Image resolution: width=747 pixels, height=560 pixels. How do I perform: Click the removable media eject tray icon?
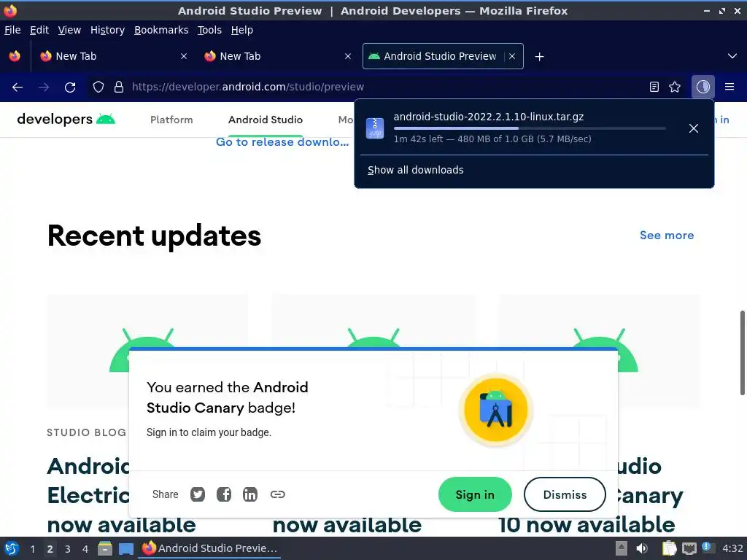point(621,548)
